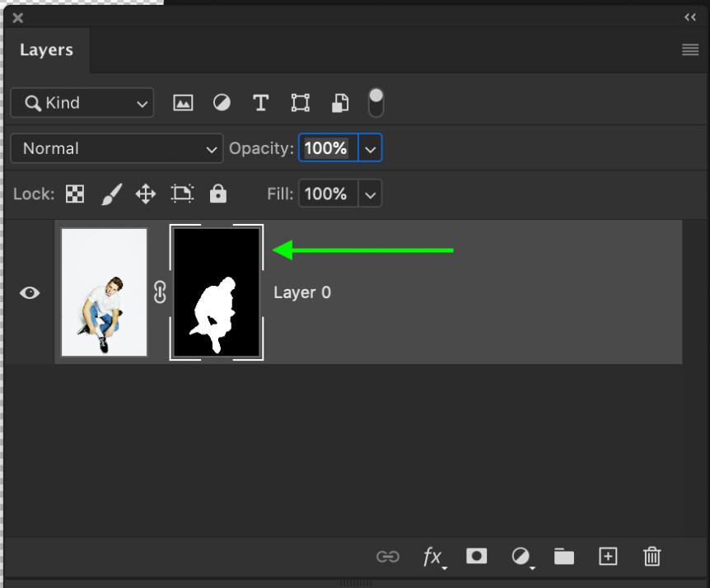Prevent auto-nesting into artboards lock
This screenshot has width=710, height=588.
pyautogui.click(x=183, y=194)
